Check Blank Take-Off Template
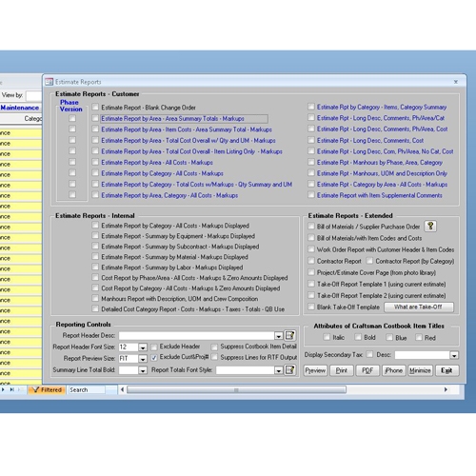476x476 pixels. 311,307
